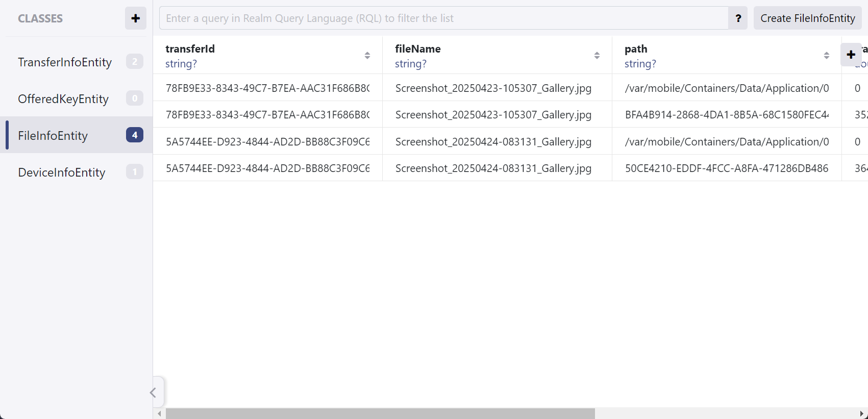The width and height of the screenshot is (868, 419).
Task: Click the first row's transferId cell
Action: click(267, 88)
